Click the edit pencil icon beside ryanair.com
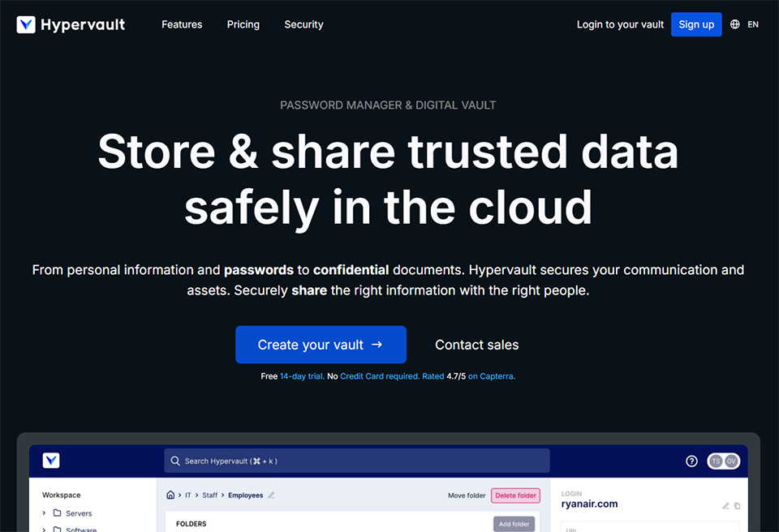779x532 pixels. coord(725,506)
